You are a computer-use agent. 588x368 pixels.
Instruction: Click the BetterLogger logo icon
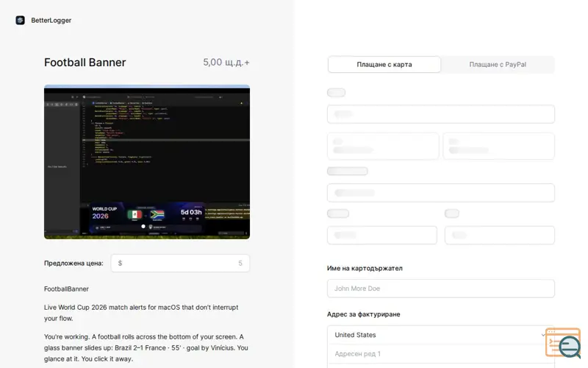(21, 21)
